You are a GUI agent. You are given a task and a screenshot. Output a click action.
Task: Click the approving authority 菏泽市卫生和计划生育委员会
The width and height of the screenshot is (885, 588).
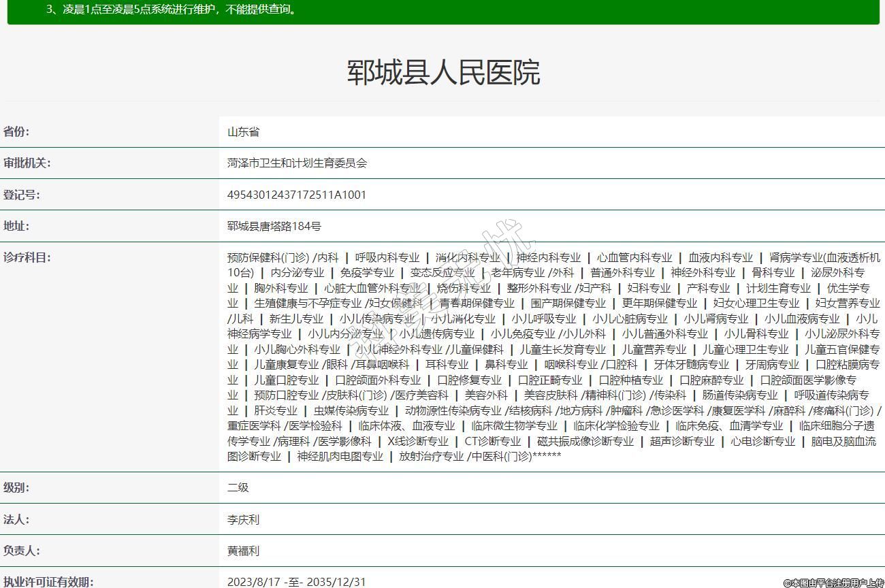[x=297, y=163]
